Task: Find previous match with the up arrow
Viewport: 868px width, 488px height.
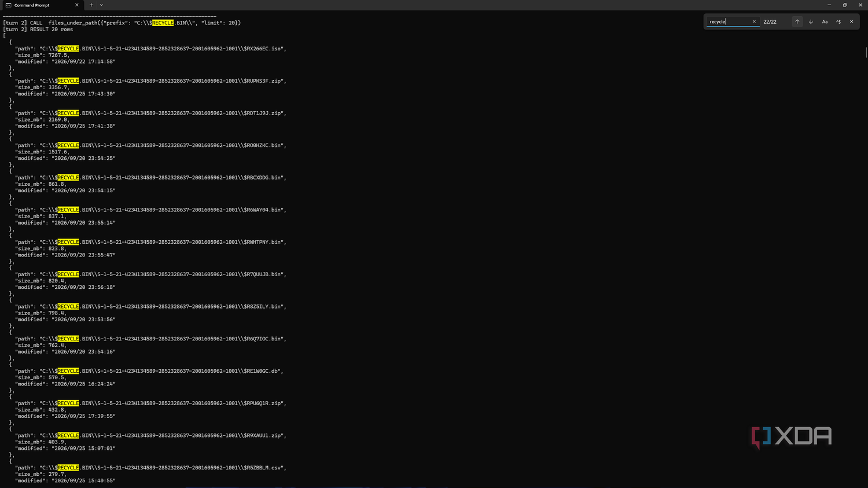Action: click(x=797, y=21)
